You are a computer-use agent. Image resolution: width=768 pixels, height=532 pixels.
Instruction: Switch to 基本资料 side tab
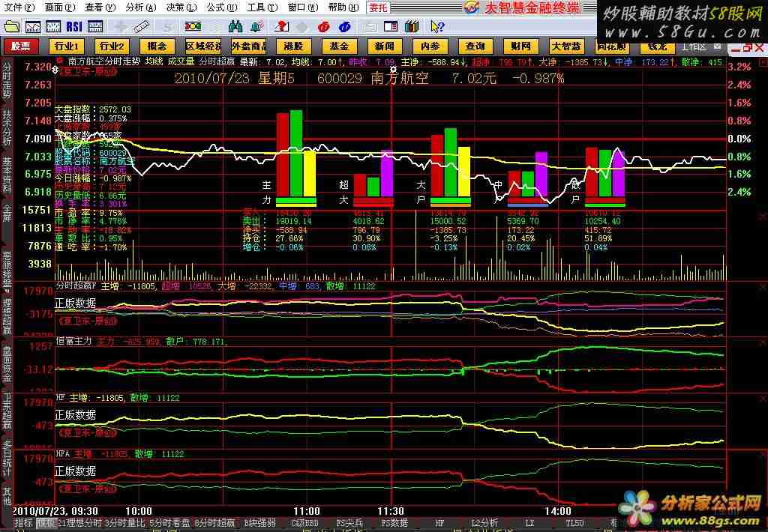[x=7, y=175]
